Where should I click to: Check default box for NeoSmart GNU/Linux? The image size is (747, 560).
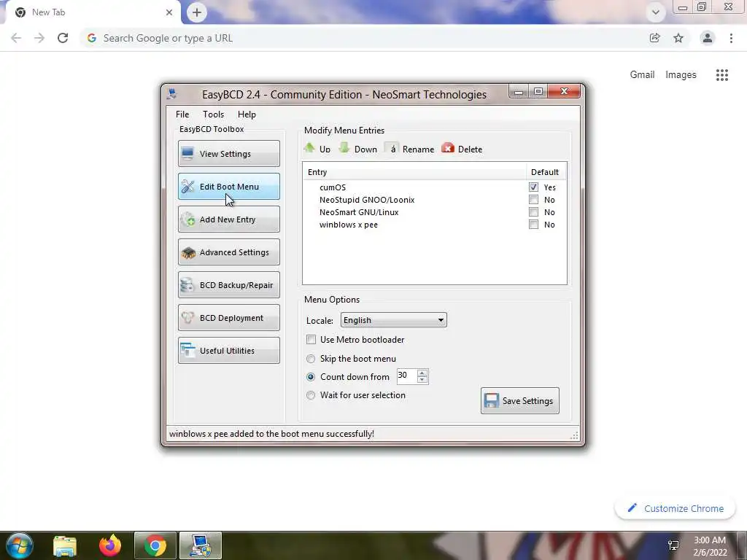click(533, 212)
